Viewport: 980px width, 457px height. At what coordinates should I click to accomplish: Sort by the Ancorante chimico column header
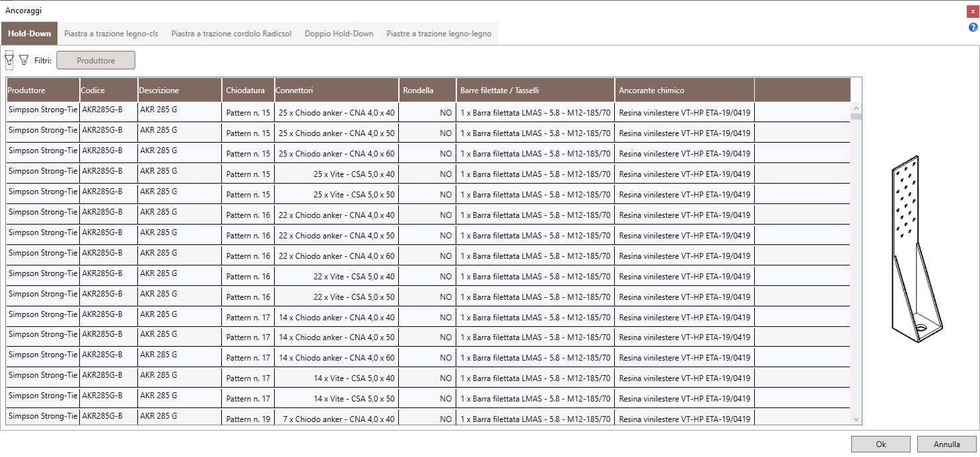click(684, 90)
